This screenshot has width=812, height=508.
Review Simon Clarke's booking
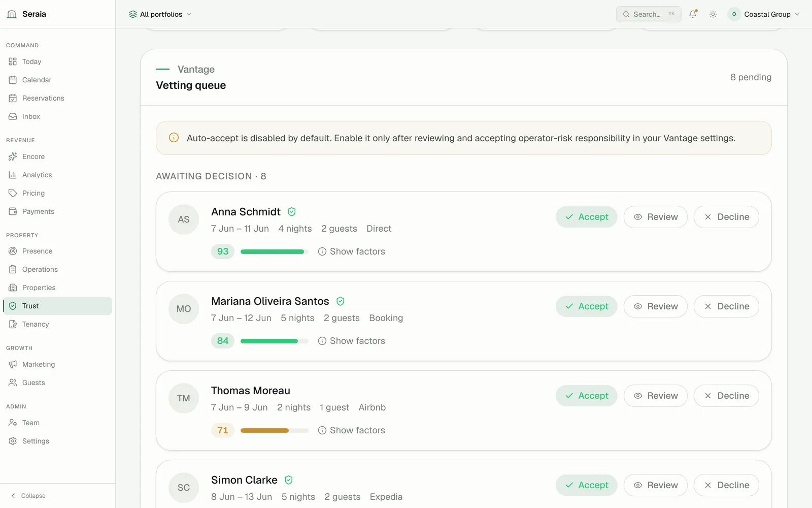(x=656, y=485)
